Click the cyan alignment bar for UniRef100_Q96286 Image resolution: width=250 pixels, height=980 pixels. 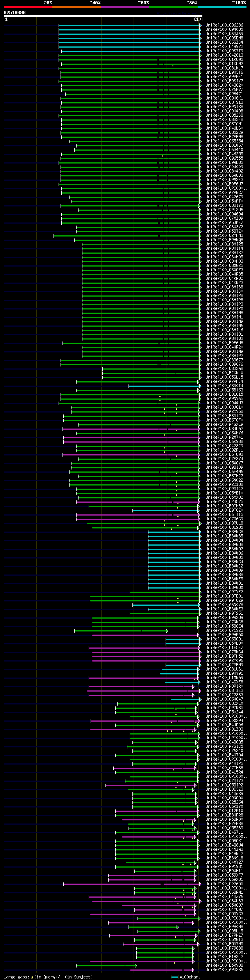coord(130,25)
